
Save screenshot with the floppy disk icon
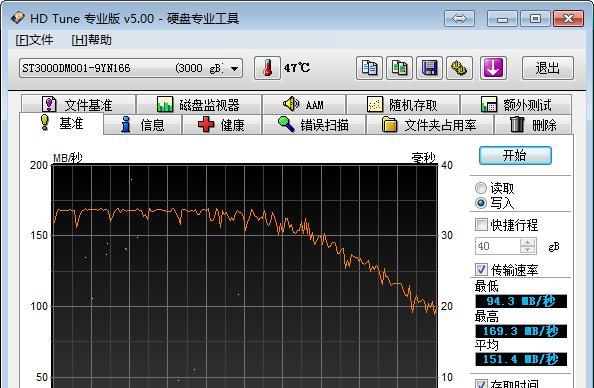point(429,68)
